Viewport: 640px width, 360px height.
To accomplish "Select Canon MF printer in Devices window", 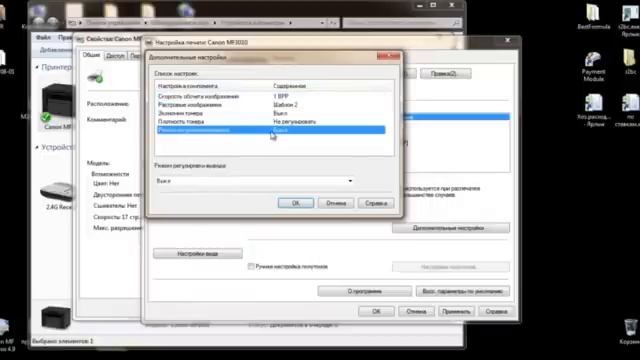I will tap(57, 107).
